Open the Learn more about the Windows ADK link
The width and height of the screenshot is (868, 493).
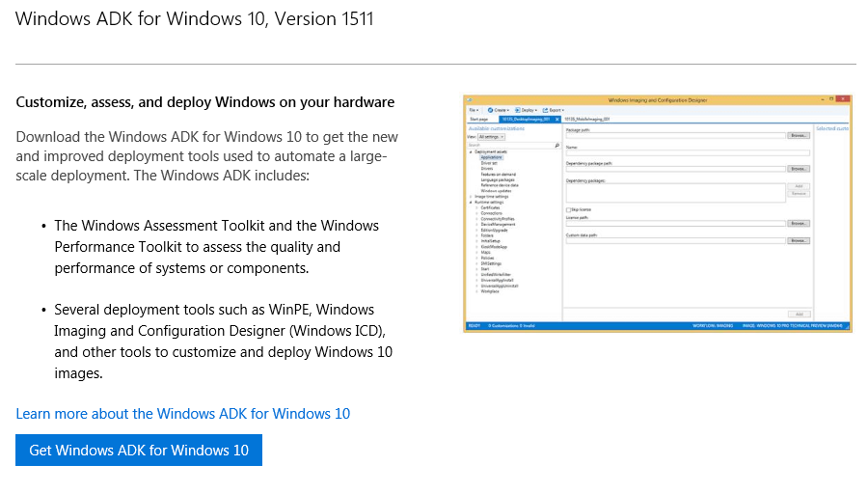(183, 414)
